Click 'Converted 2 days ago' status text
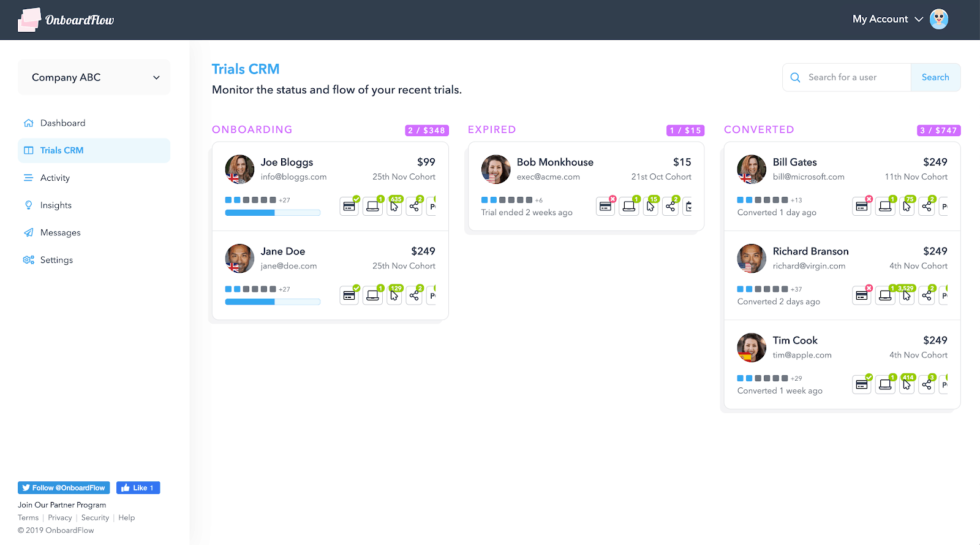Viewport: 980px width, 545px height. (x=778, y=302)
